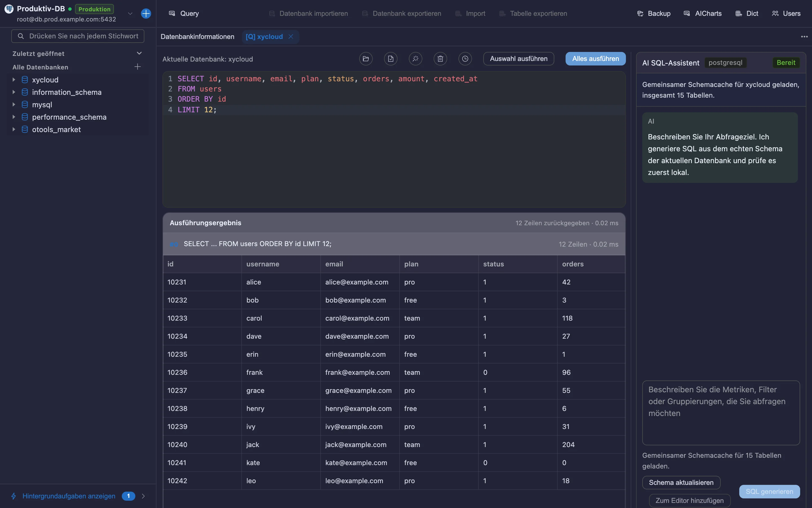Screen dimensions: 812x508
Task: Close the [Q] xycloud tab
Action: (291, 37)
